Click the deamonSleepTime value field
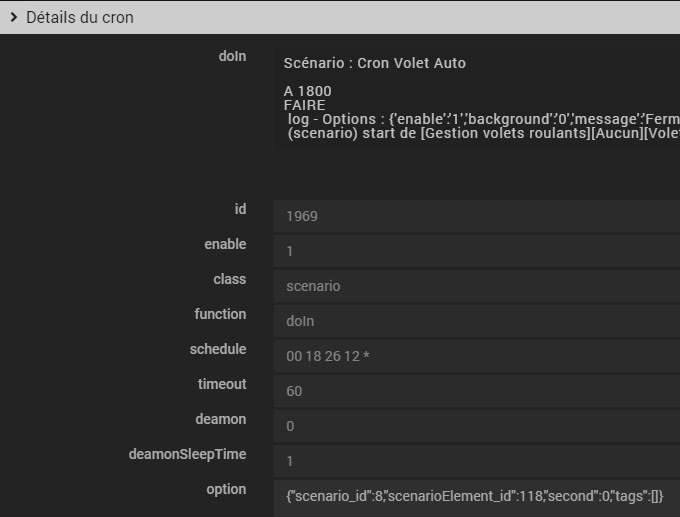The height and width of the screenshot is (517, 680). point(476,461)
